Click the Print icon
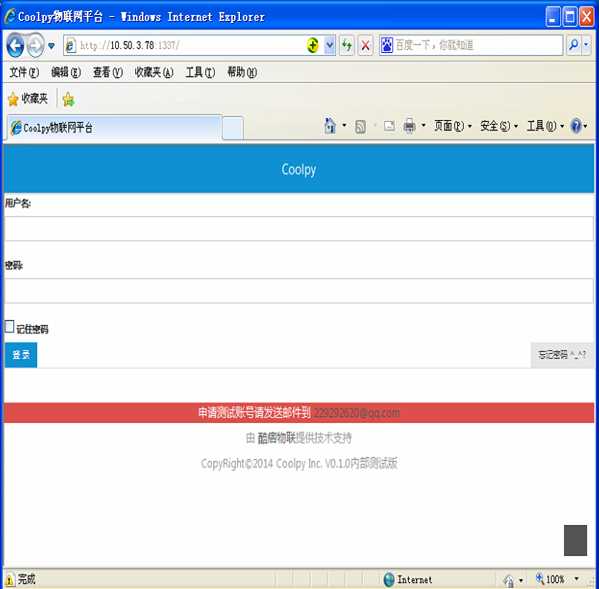Image resolution: width=599 pixels, height=589 pixels. coord(410,126)
